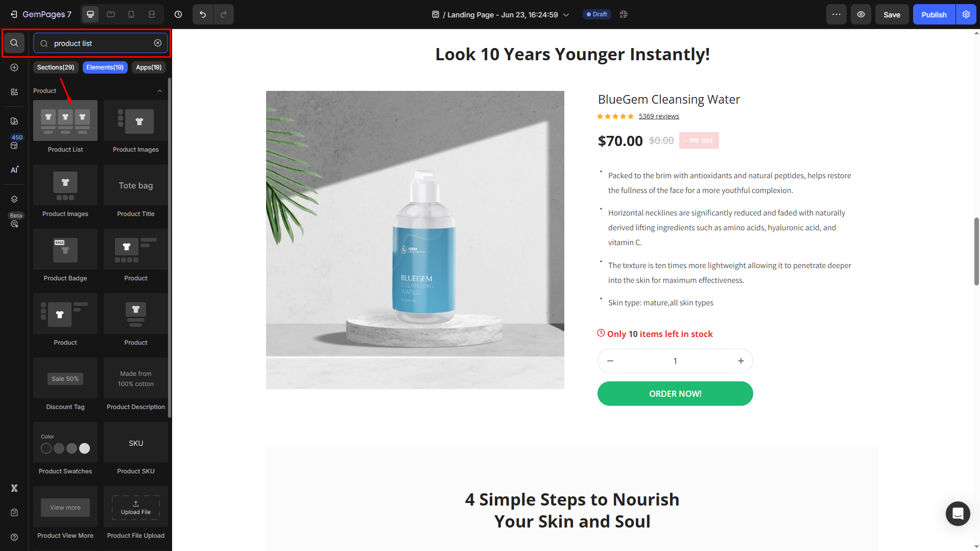Toggle the Sections(29) filter pill

(55, 67)
